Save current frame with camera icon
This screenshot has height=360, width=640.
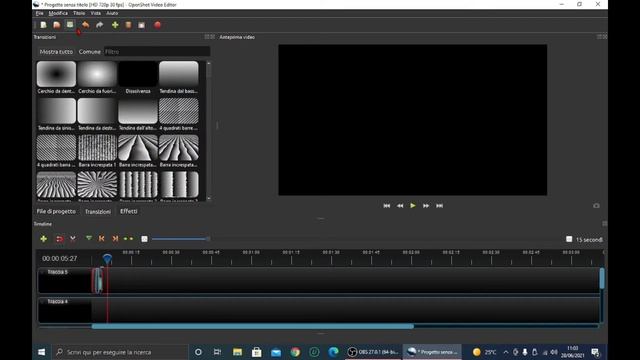[x=596, y=206]
